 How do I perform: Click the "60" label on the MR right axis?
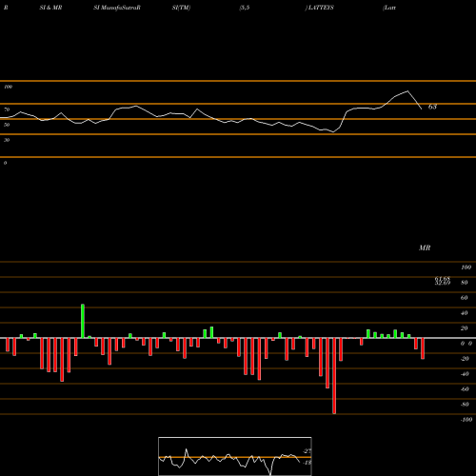465,298
